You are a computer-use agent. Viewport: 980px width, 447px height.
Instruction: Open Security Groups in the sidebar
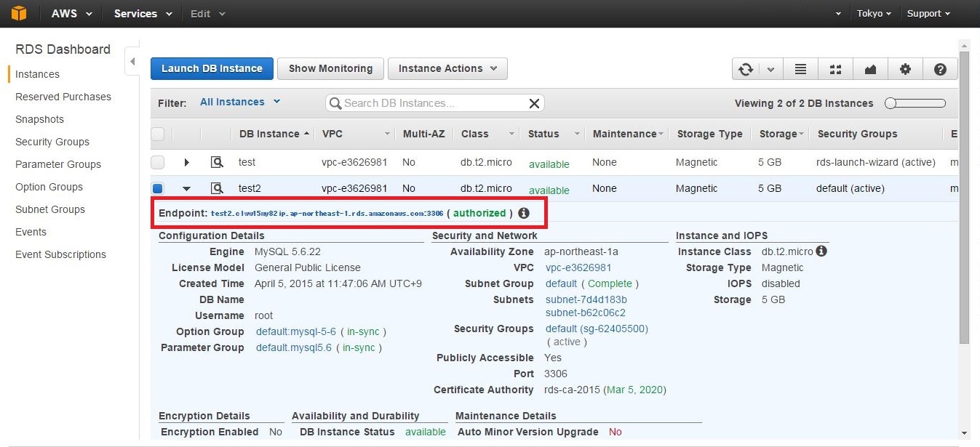click(x=52, y=142)
